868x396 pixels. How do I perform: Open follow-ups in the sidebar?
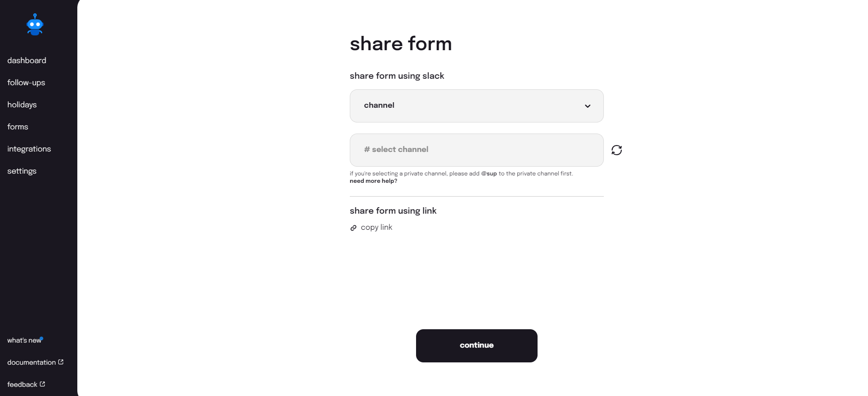tap(26, 82)
